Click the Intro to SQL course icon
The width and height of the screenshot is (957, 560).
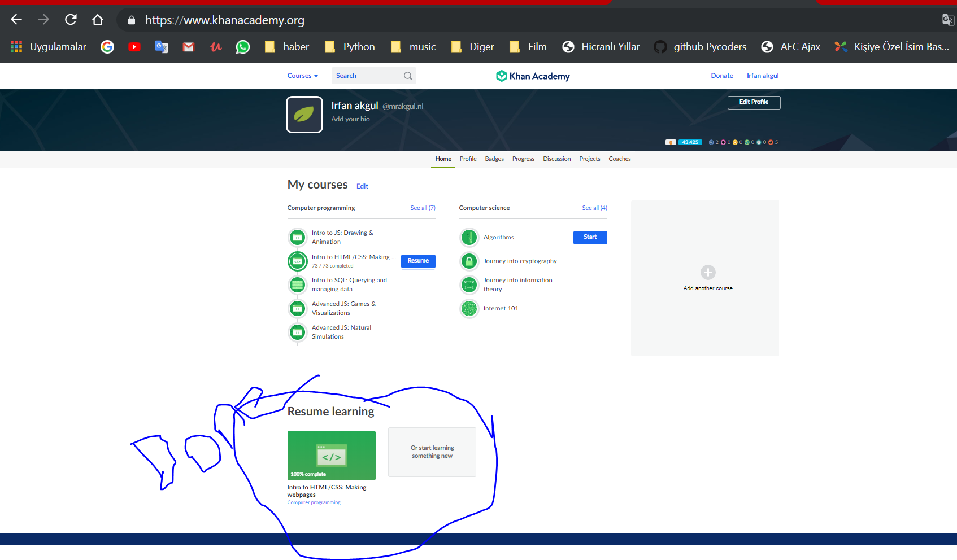[298, 285]
